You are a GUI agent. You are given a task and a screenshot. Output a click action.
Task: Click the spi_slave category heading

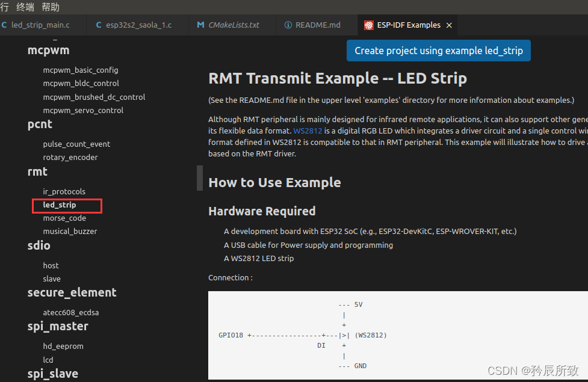point(53,374)
